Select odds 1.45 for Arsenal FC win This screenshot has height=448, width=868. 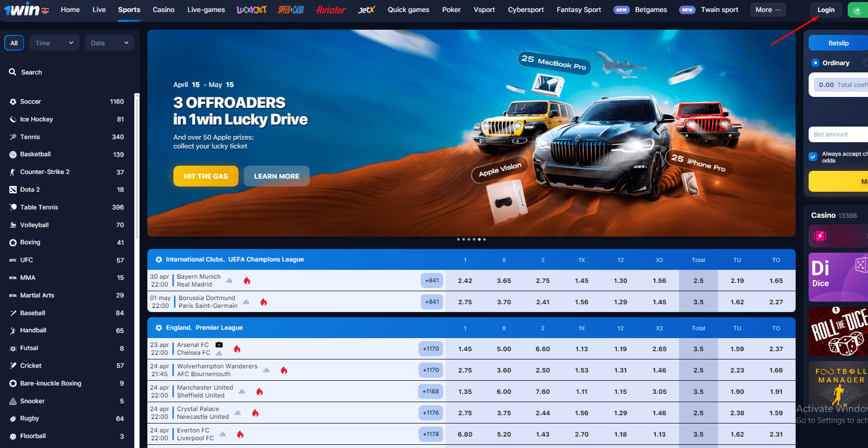click(465, 349)
